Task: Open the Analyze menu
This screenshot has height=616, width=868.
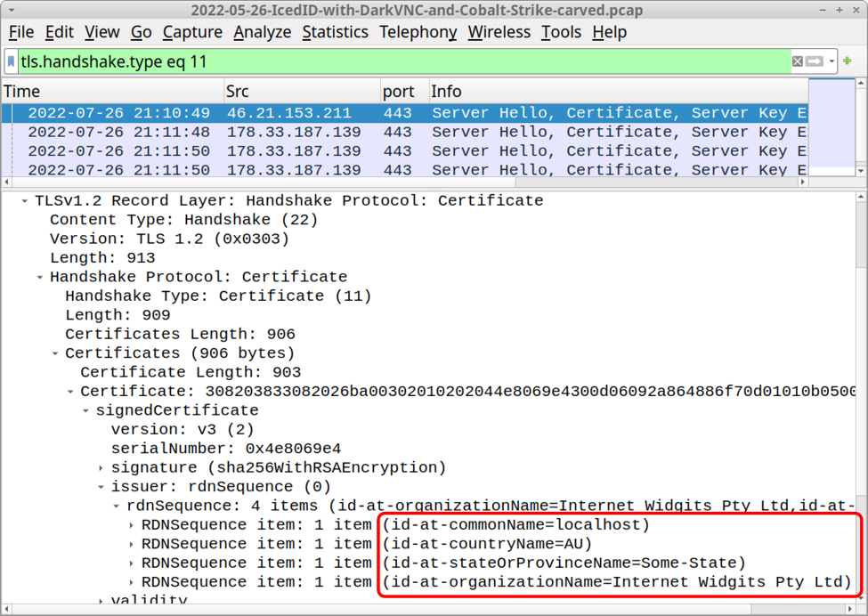Action: pyautogui.click(x=262, y=32)
